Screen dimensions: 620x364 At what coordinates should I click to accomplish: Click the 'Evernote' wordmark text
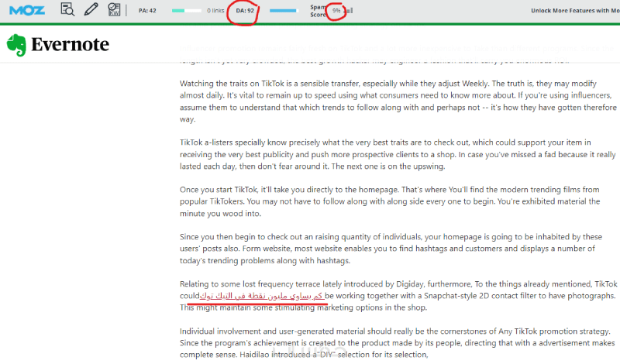coord(70,44)
